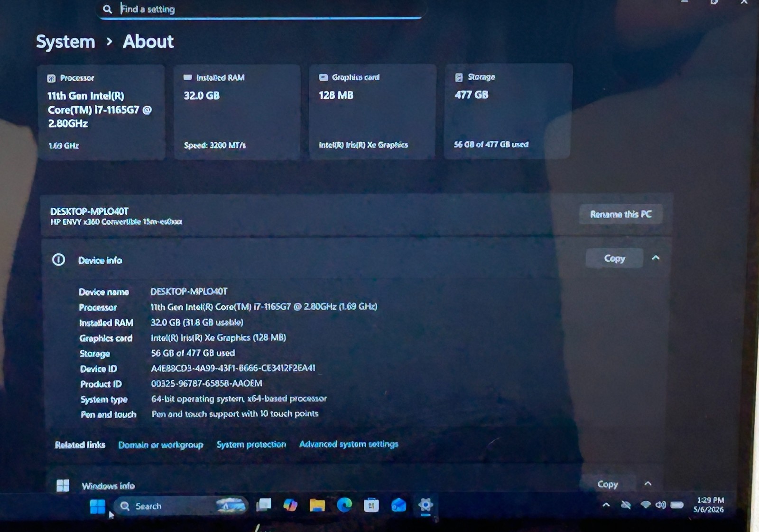Click Device name value DESKTOP-MPLO40T

point(189,291)
